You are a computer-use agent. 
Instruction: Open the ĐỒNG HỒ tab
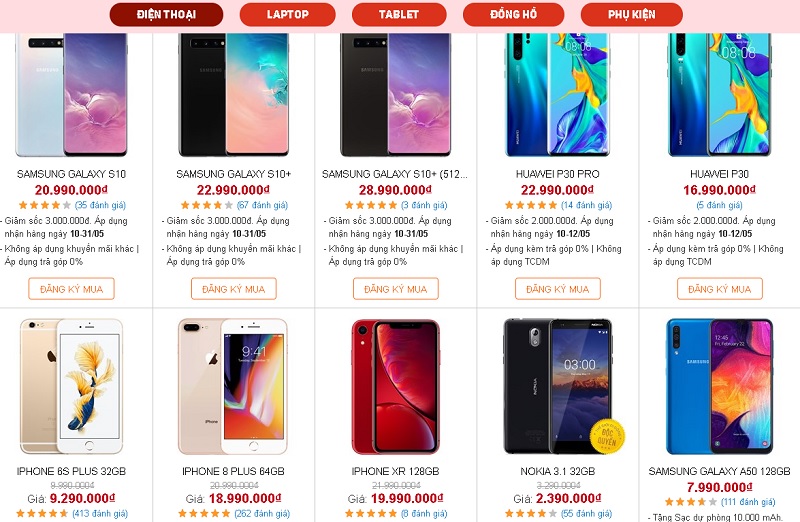513,14
